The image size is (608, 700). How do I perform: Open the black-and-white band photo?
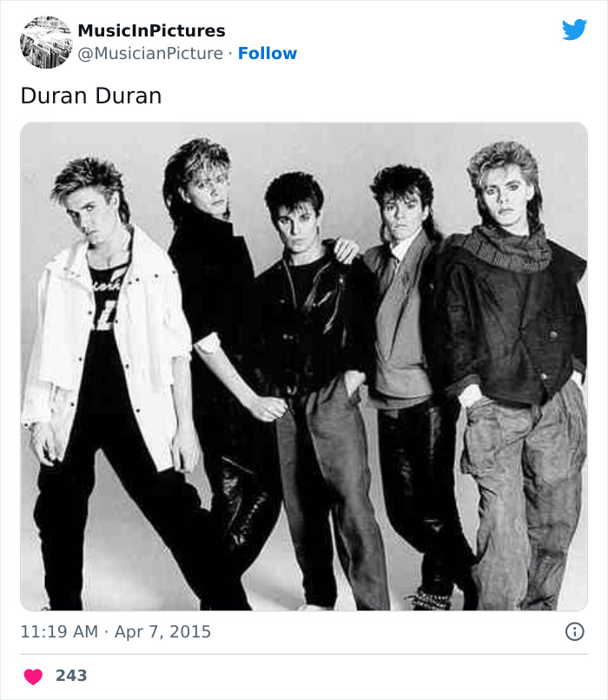click(304, 367)
